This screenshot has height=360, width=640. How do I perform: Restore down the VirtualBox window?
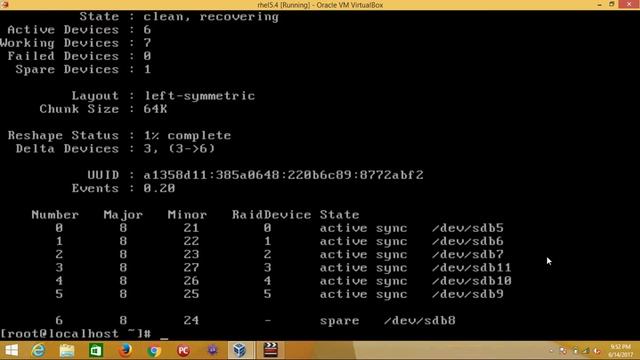point(611,4)
